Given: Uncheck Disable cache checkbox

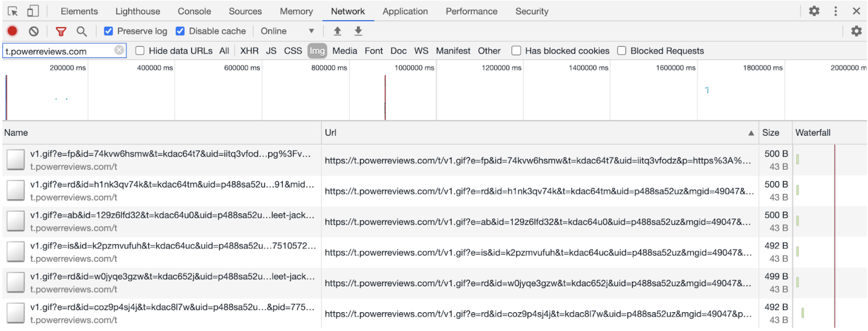Looking at the screenshot, I should tap(180, 31).
